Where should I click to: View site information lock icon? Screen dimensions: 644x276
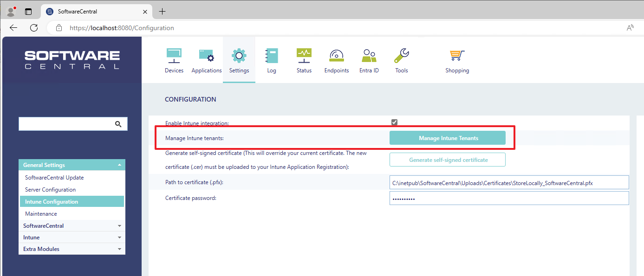[59, 28]
